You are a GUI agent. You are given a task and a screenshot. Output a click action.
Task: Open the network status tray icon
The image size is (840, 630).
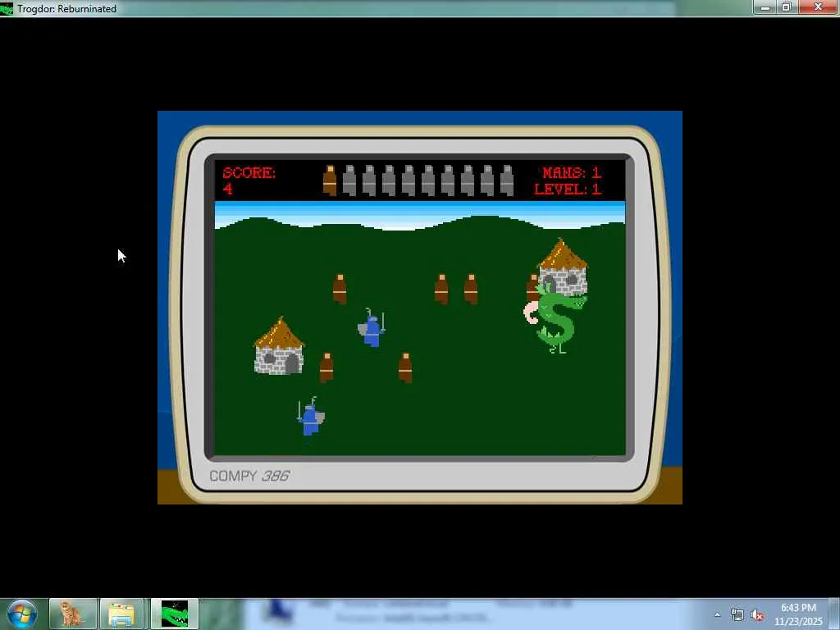737,615
